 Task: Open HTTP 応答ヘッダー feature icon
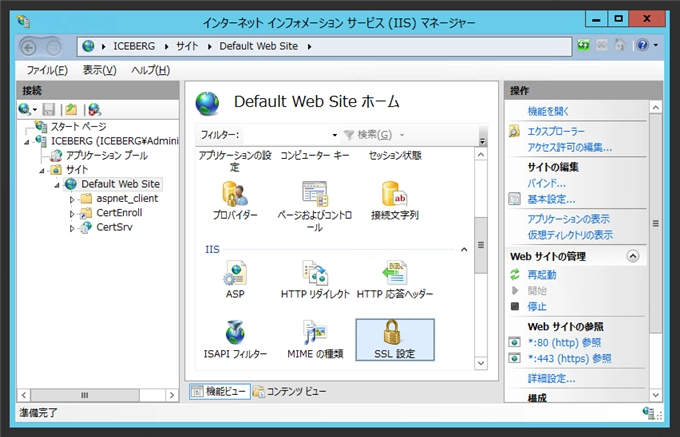395,279
